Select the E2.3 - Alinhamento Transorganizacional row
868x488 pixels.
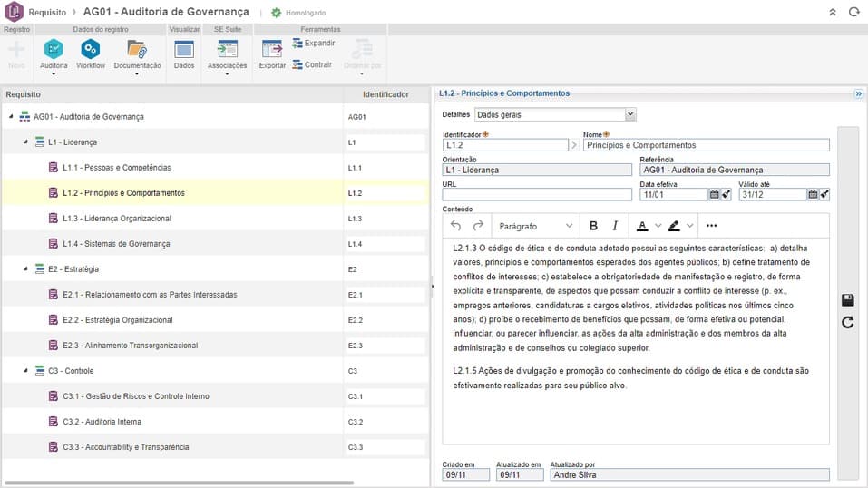point(215,346)
